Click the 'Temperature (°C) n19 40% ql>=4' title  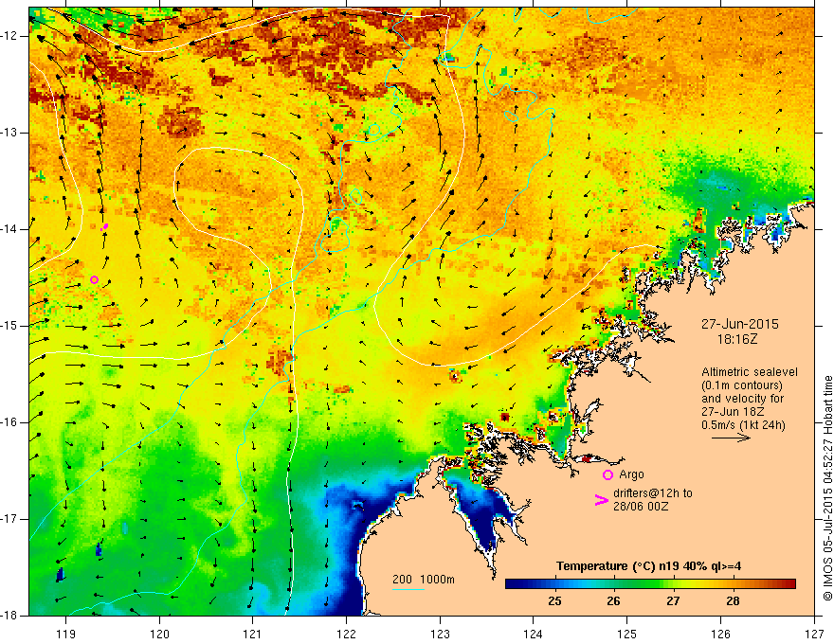648,566
